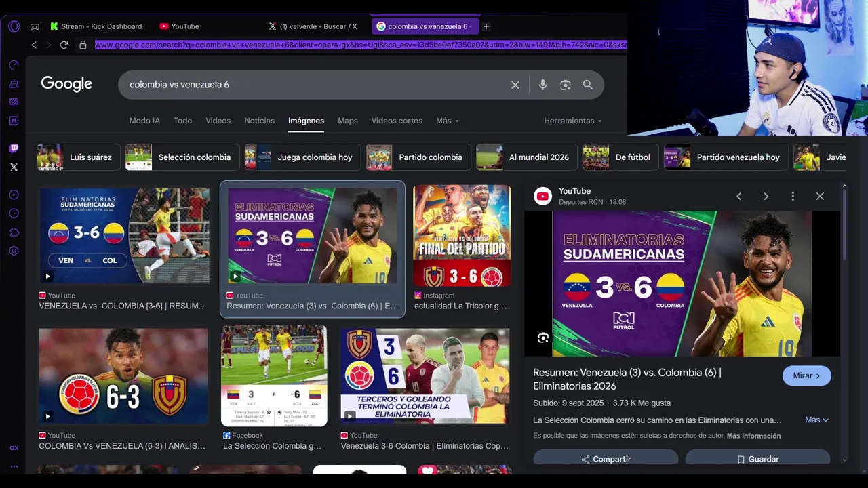Open Twitch from the Opera sidebar
The width and height of the screenshot is (868, 488).
(14, 148)
